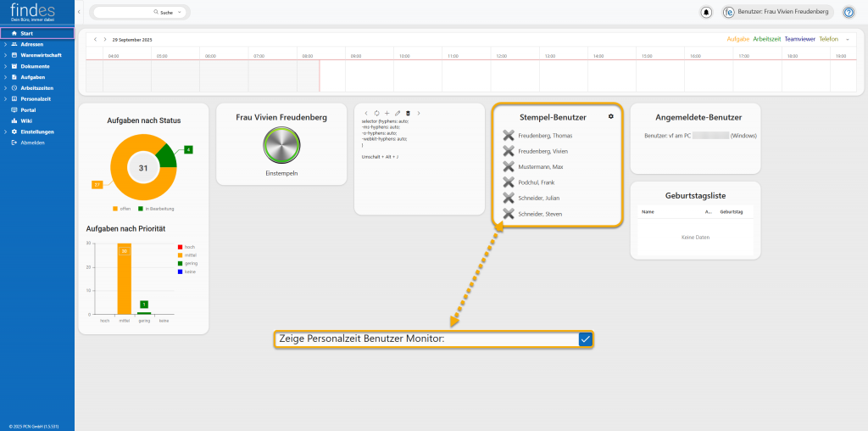This screenshot has width=868, height=431.
Task: Go to next day in timeline
Action: 104,40
